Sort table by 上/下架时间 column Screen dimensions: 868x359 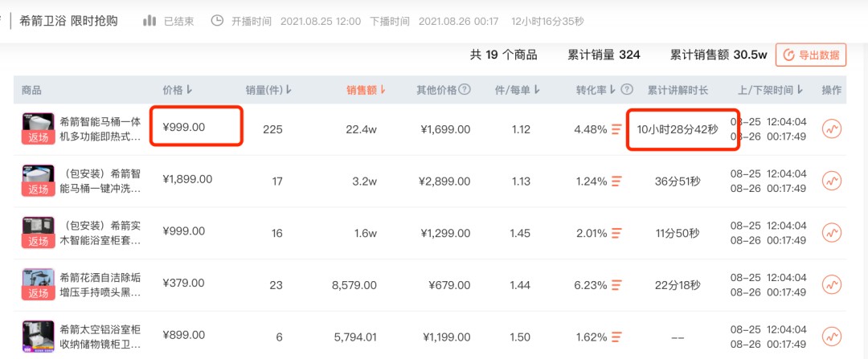click(x=800, y=90)
